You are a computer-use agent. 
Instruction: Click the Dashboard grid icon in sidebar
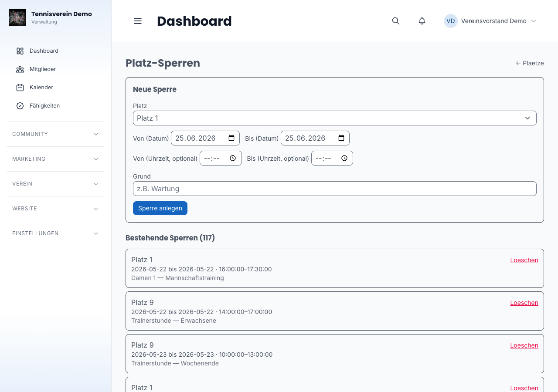coord(20,51)
